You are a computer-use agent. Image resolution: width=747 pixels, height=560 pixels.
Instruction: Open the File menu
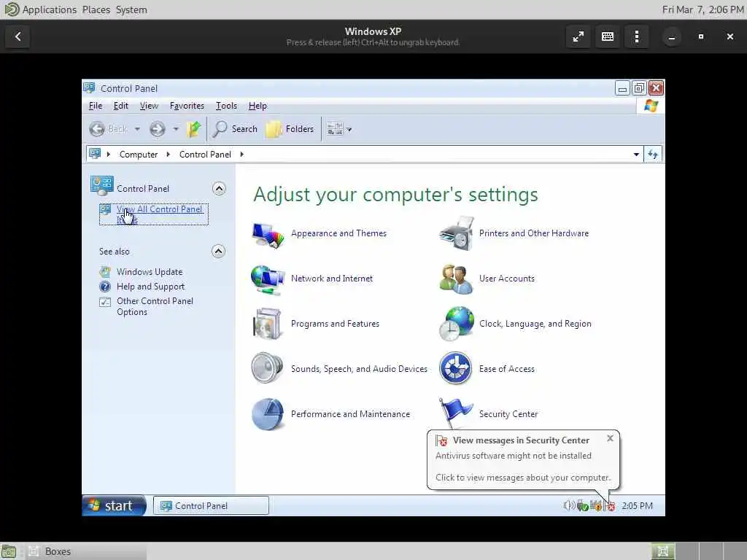(x=96, y=106)
